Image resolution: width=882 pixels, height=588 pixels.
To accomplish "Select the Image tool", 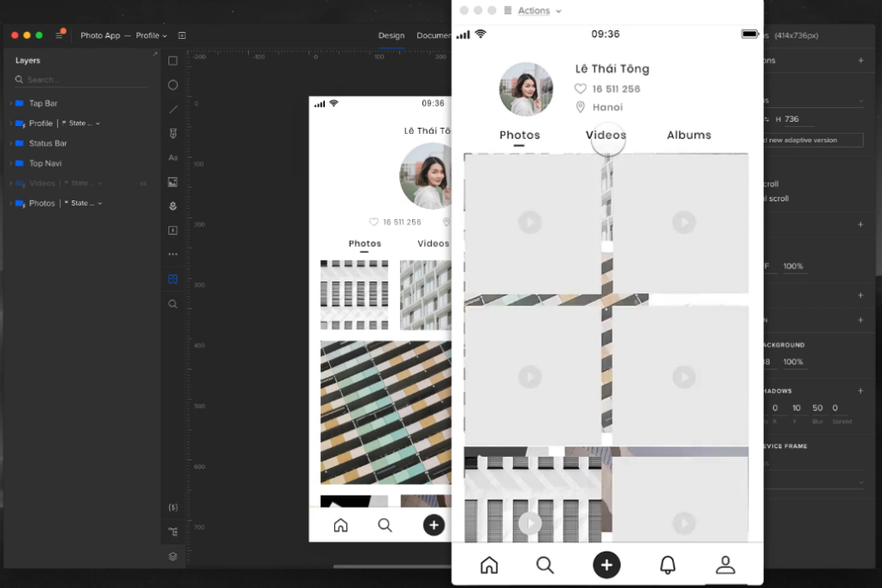I will (173, 182).
